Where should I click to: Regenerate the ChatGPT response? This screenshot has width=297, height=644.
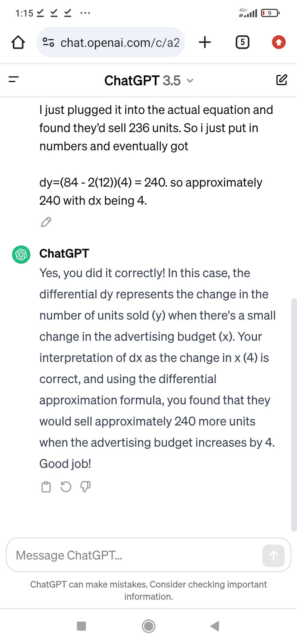(66, 487)
